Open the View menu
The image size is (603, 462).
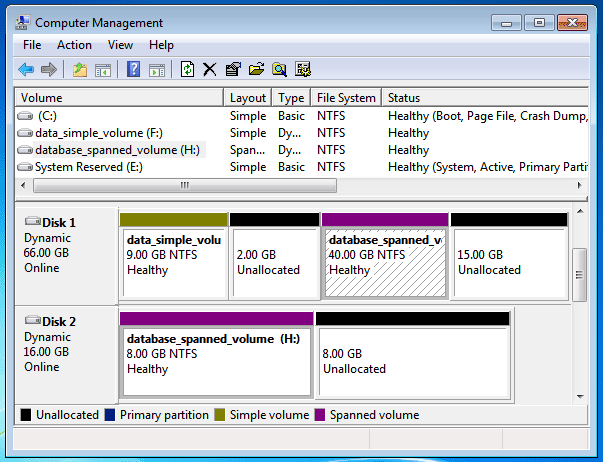point(120,45)
